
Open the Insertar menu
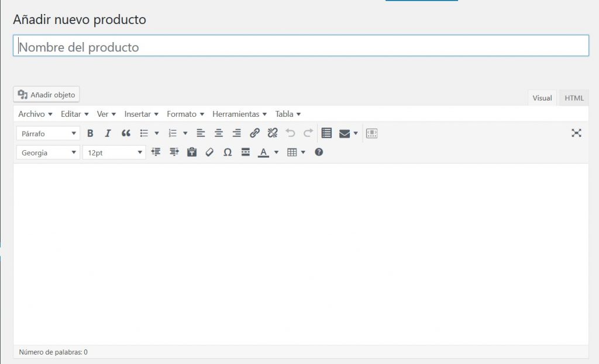click(141, 114)
